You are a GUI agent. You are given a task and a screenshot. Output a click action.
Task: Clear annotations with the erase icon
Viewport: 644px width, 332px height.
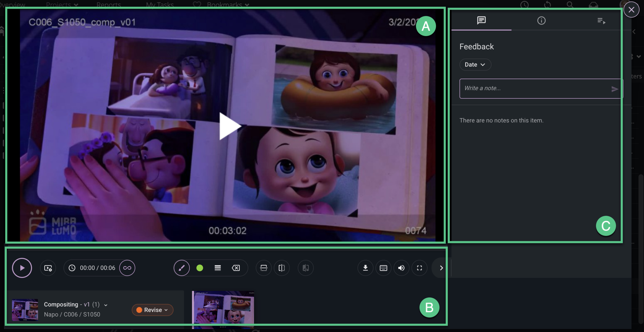[236, 268]
